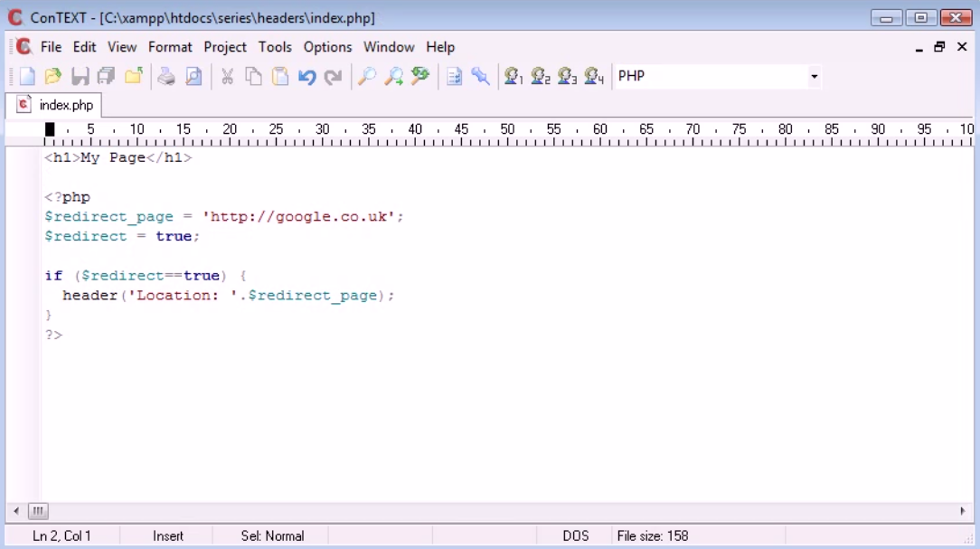This screenshot has height=549, width=980.
Task: Click 'Ln 2, Col 1' status entry
Action: tap(61, 535)
